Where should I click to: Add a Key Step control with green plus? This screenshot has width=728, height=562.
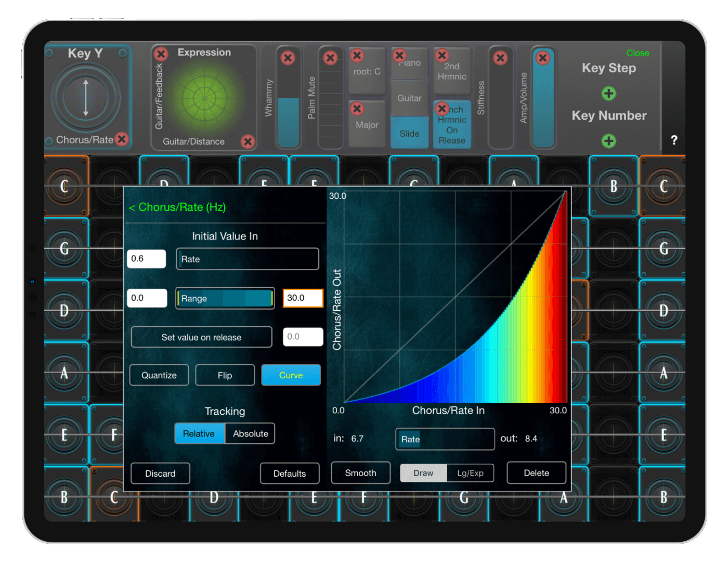(x=609, y=94)
